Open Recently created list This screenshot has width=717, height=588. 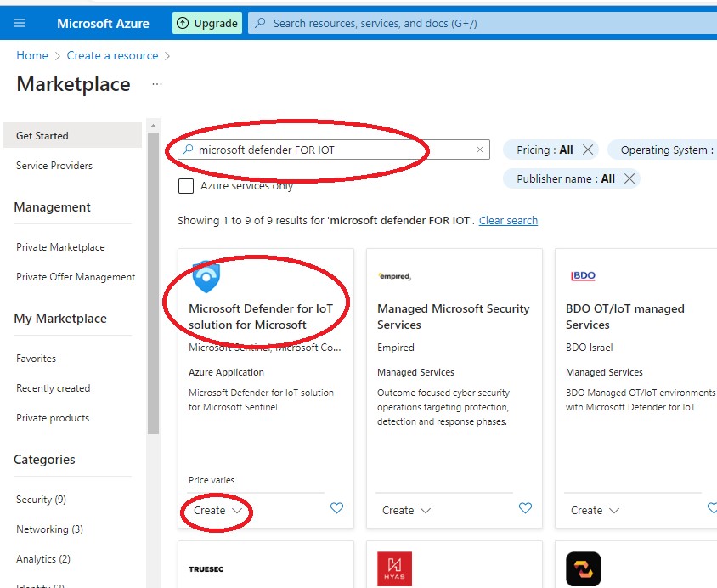pyautogui.click(x=53, y=388)
